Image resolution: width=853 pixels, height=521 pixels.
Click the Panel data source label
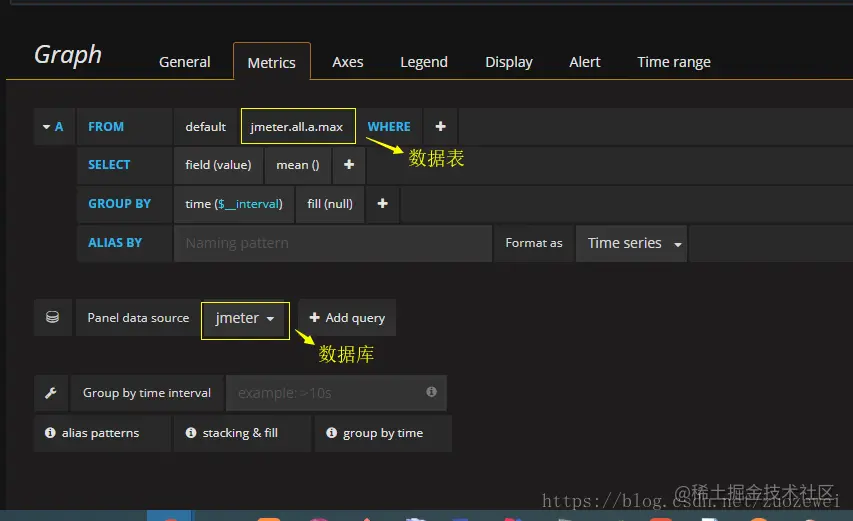(x=138, y=318)
